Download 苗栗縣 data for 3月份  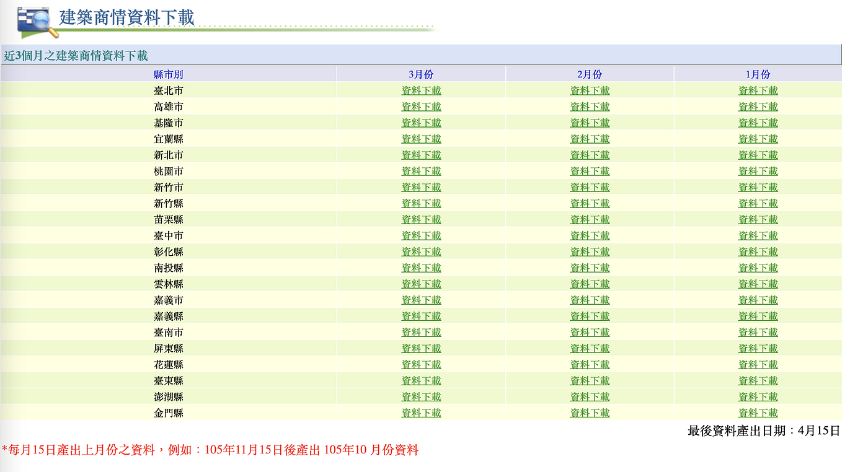coord(422,219)
